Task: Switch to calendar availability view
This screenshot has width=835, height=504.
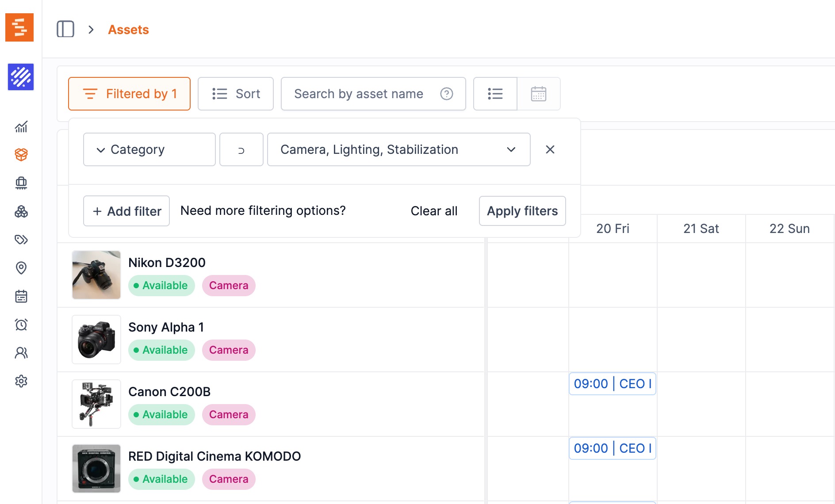Action: pos(538,94)
